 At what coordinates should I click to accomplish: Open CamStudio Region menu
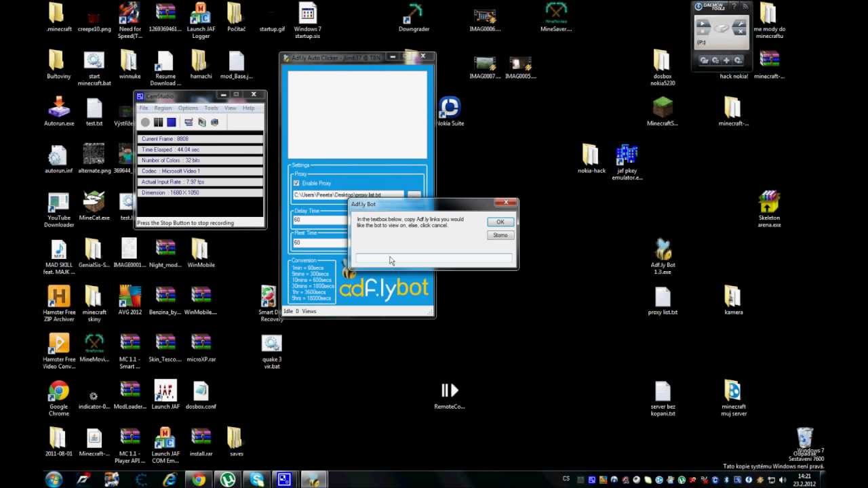(163, 108)
